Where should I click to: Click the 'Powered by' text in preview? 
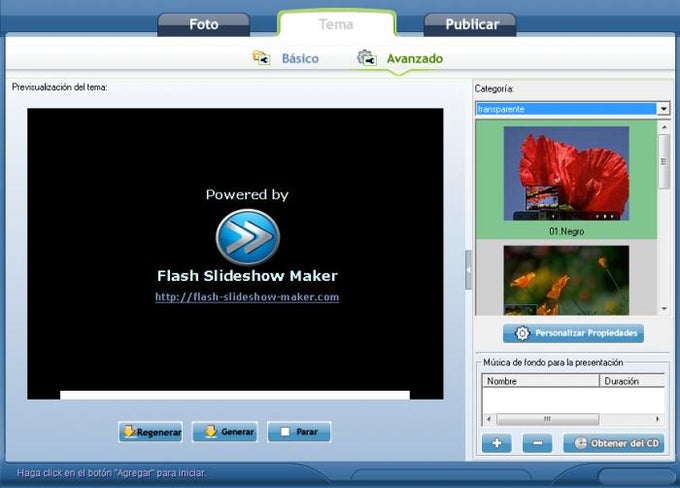pos(247,195)
